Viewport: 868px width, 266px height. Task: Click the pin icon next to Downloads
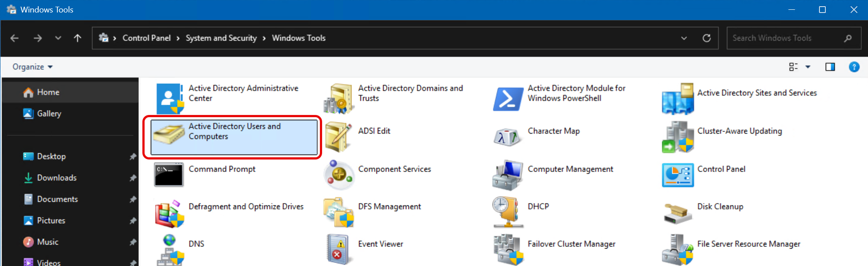coord(133,178)
